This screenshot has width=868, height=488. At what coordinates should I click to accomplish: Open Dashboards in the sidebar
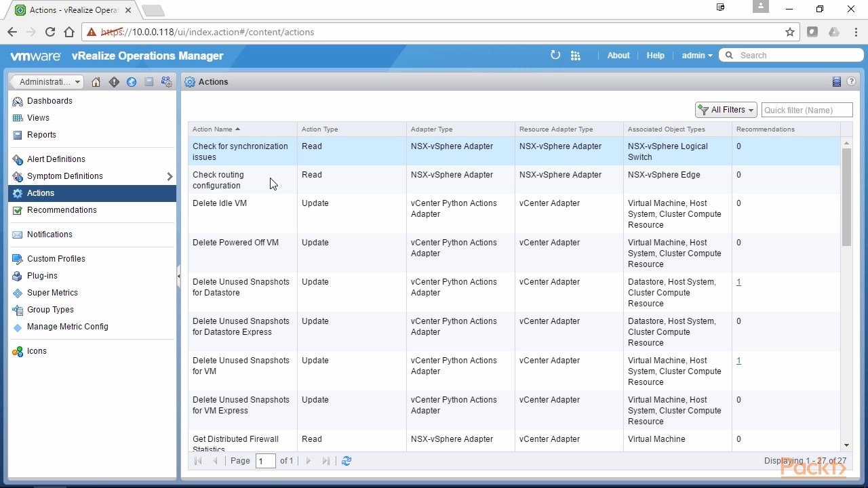coord(50,101)
